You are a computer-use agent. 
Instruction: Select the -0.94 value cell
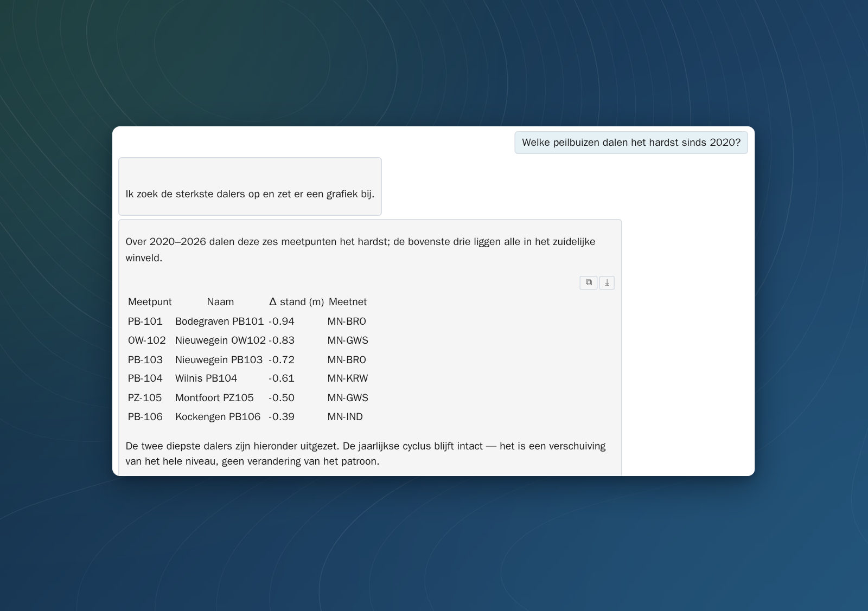click(282, 321)
